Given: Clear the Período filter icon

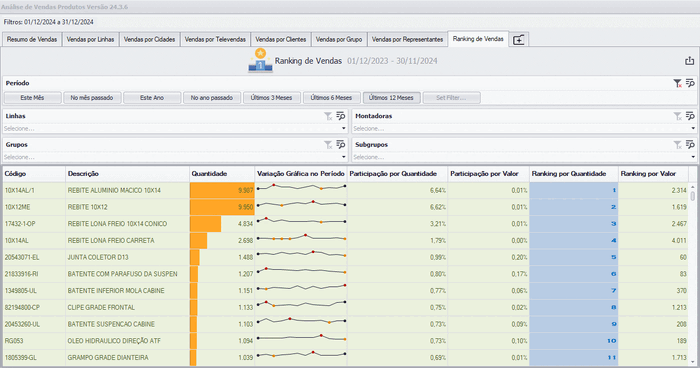Looking at the screenshot, I should 677,83.
